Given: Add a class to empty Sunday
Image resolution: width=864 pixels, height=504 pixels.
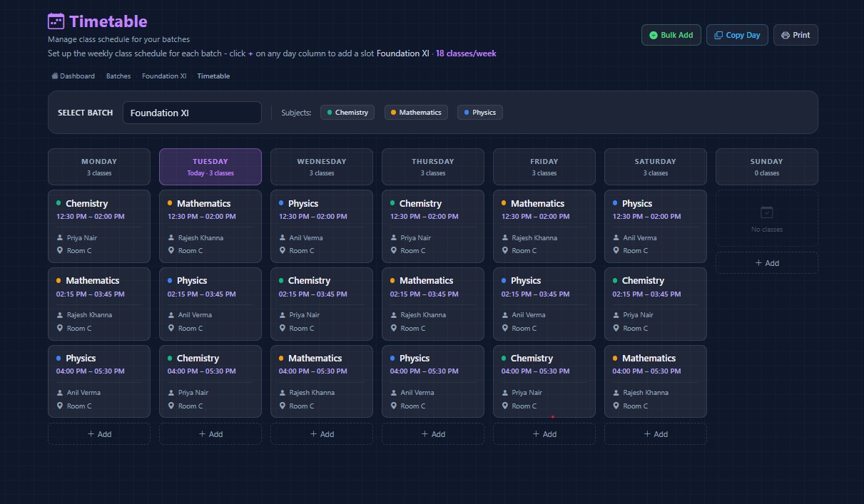Looking at the screenshot, I should 767,263.
